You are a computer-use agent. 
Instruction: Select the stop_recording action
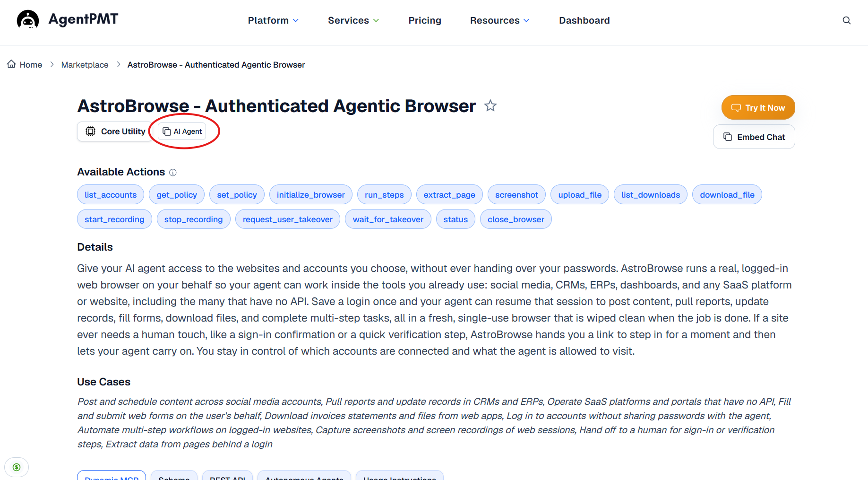[193, 219]
